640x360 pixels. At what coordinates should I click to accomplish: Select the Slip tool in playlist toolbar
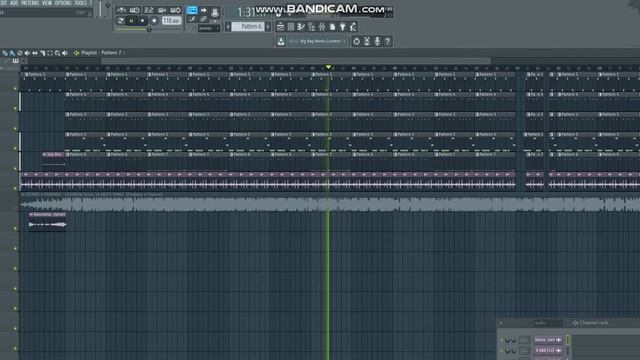click(x=35, y=53)
